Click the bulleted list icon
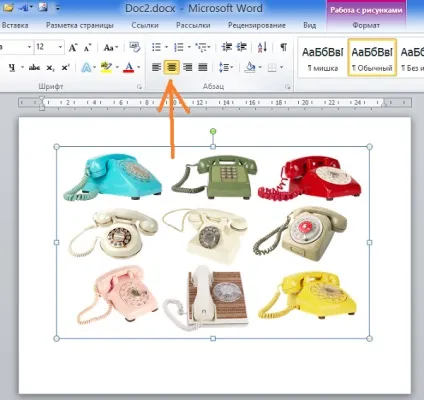424x400 pixels. pyautogui.click(x=156, y=47)
